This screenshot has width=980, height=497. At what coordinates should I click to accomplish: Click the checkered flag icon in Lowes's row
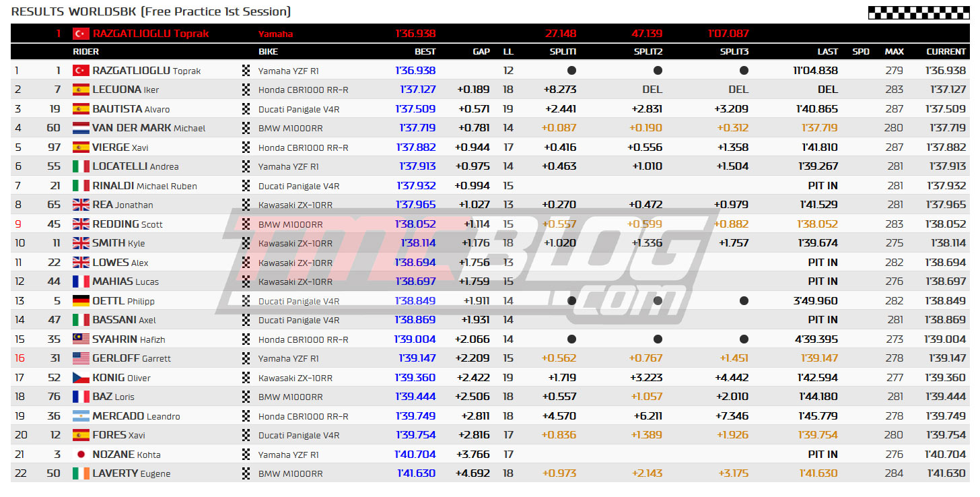tap(246, 263)
